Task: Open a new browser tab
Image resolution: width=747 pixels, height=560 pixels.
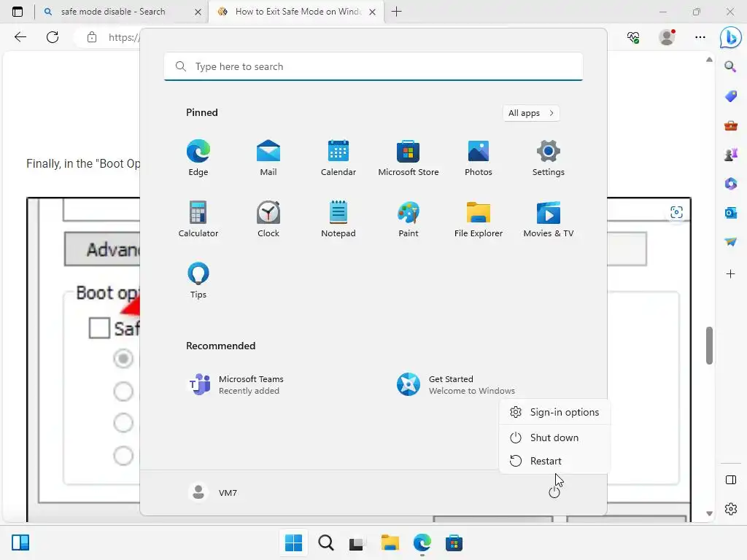Action: point(396,12)
